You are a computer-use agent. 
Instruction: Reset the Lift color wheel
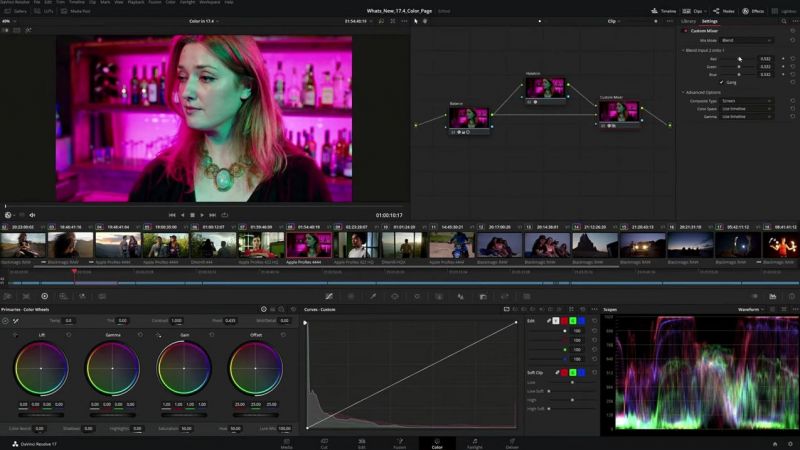click(68, 334)
